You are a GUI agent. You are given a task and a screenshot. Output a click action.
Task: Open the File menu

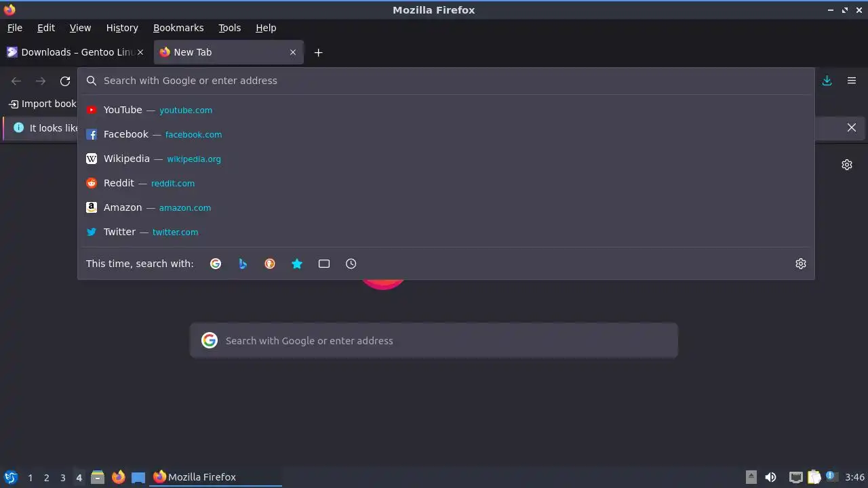tap(15, 28)
